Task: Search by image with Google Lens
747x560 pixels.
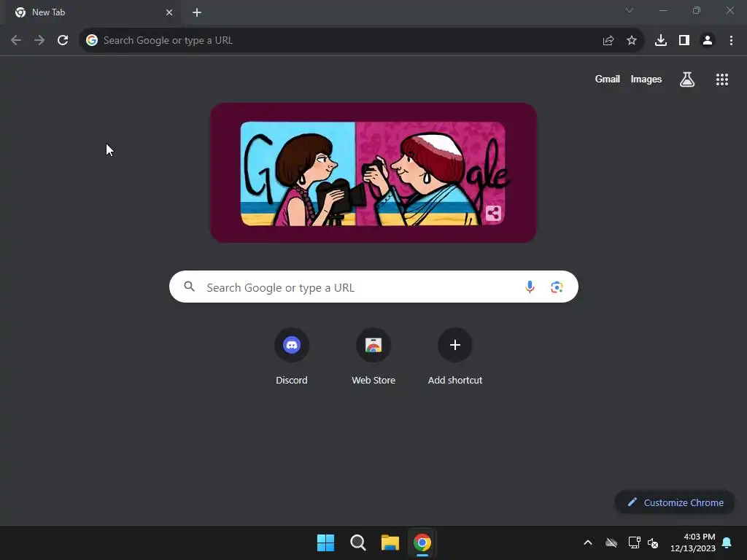Action: point(557,287)
